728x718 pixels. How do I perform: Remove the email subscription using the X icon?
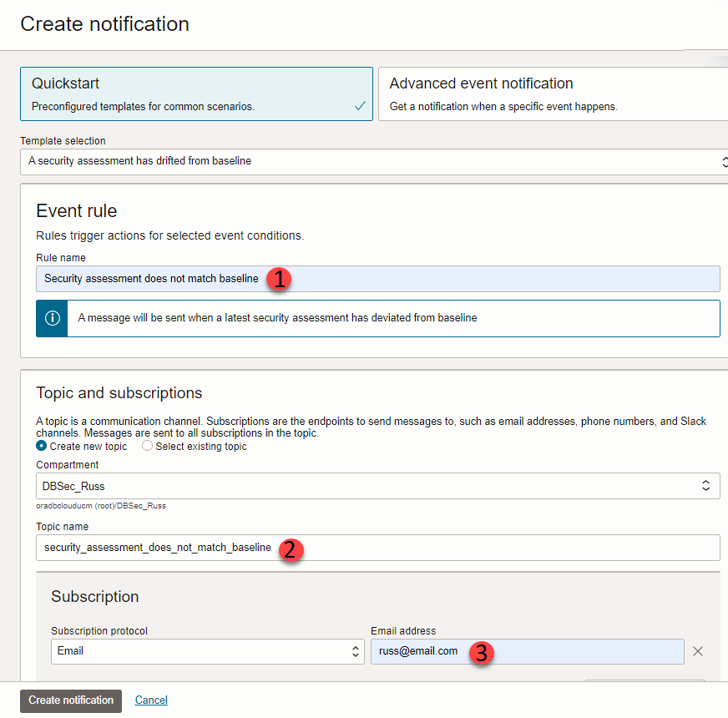(x=698, y=651)
